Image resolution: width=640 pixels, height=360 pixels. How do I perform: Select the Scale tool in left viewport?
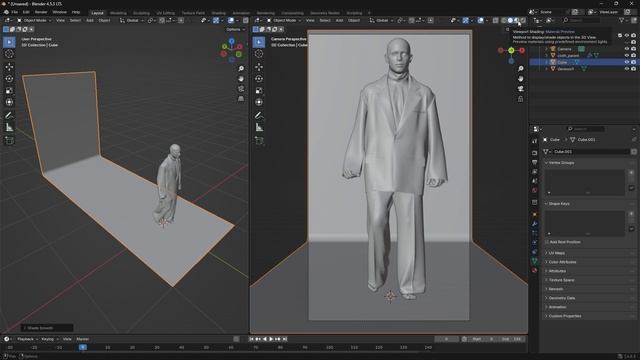pos(9,90)
